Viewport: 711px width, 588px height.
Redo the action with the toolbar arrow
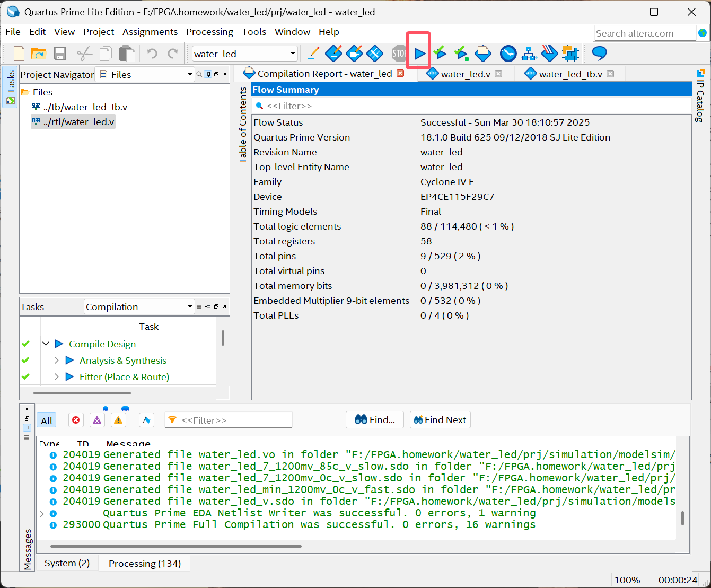(x=172, y=54)
